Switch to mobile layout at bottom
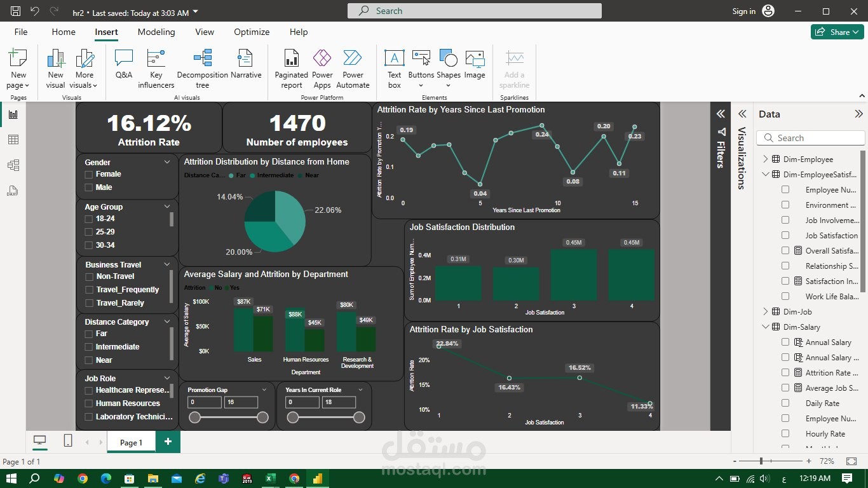The height and width of the screenshot is (488, 868). [x=68, y=440]
